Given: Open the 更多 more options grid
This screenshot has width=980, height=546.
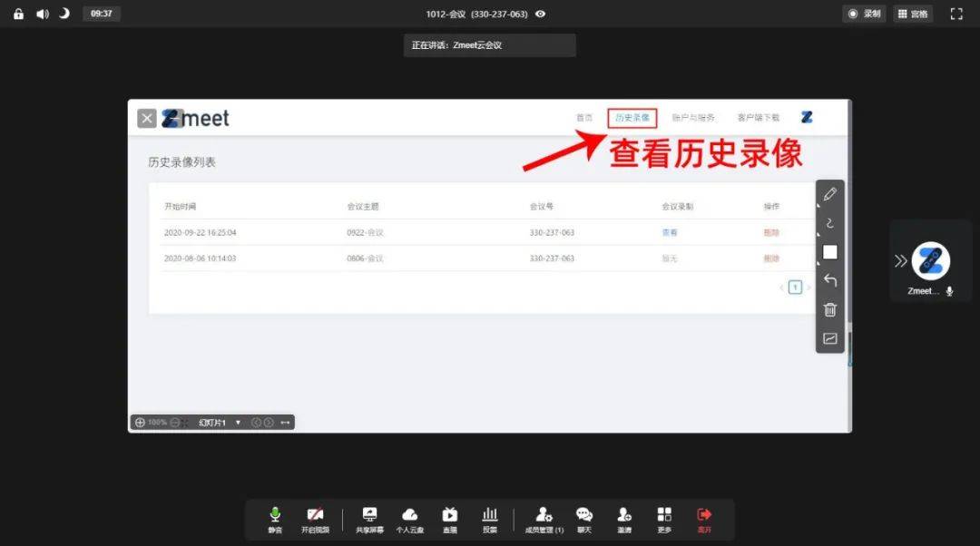Looking at the screenshot, I should click(x=664, y=520).
